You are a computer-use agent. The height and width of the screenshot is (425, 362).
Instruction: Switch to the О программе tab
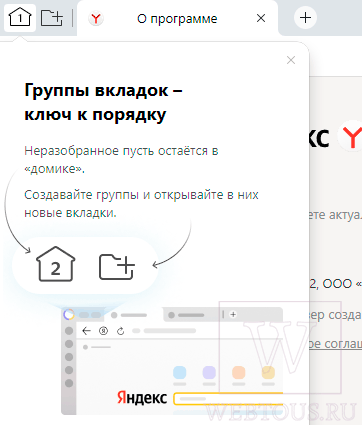pyautogui.click(x=177, y=19)
